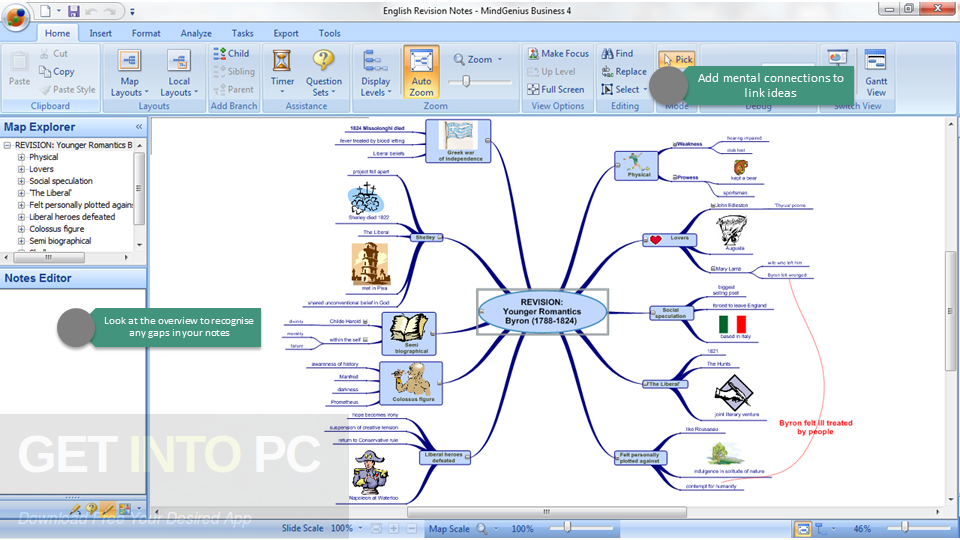This screenshot has width=960, height=540.
Task: Select the central REVISION Younger Romantics Byron node
Action: 542,312
